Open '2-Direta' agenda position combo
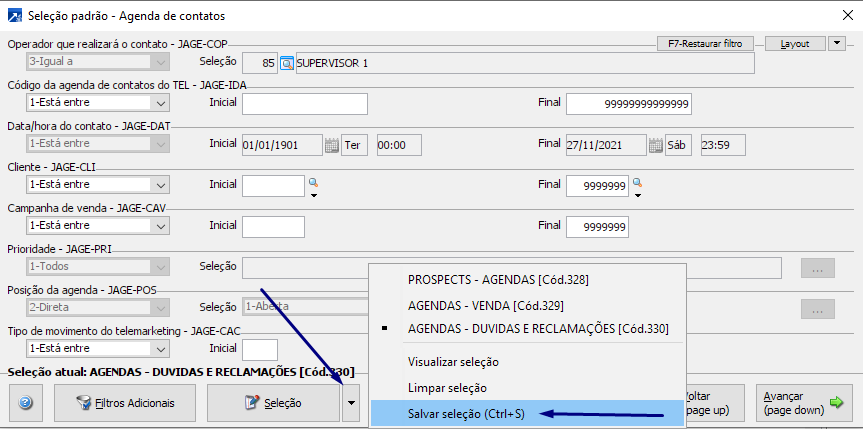 [98, 307]
